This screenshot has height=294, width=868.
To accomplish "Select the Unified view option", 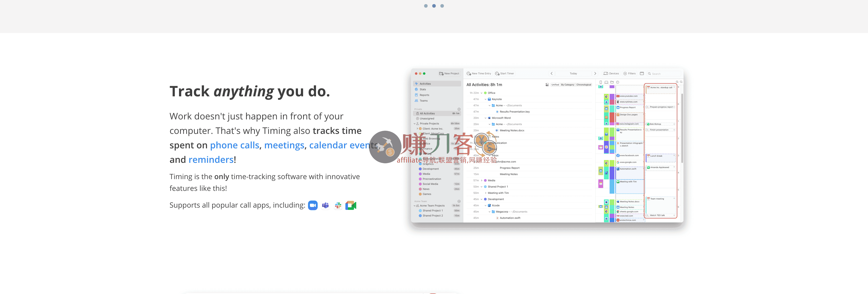I will [x=555, y=85].
